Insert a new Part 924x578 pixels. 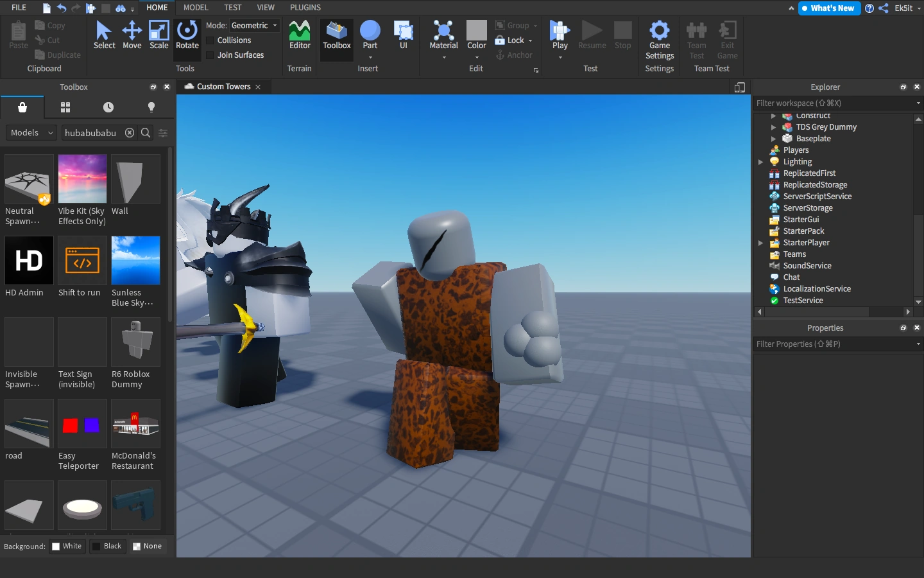pyautogui.click(x=370, y=35)
